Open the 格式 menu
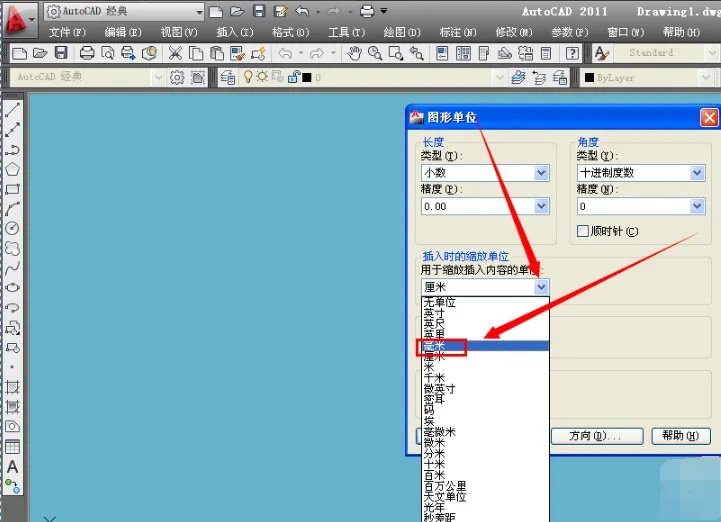The image size is (721, 522). click(x=290, y=32)
